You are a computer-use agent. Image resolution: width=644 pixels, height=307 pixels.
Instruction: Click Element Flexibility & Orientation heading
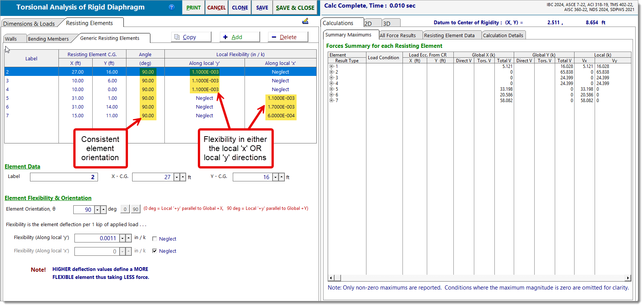[48, 198]
